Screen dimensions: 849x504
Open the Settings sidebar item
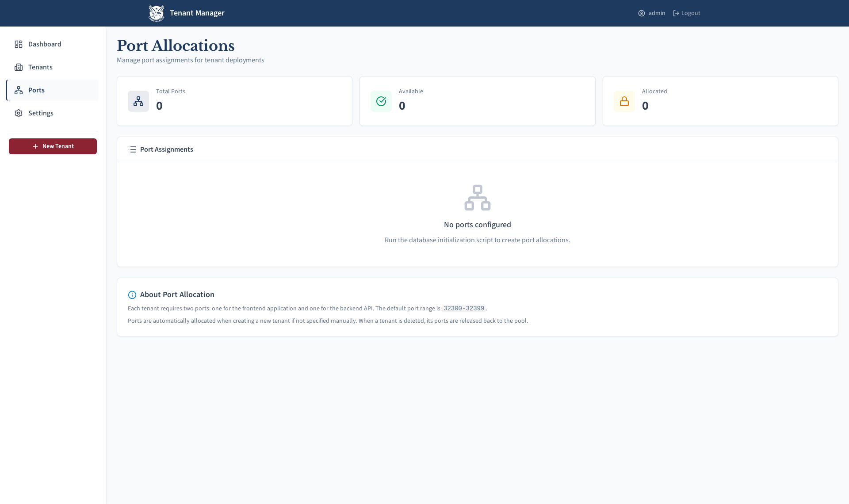coord(41,113)
